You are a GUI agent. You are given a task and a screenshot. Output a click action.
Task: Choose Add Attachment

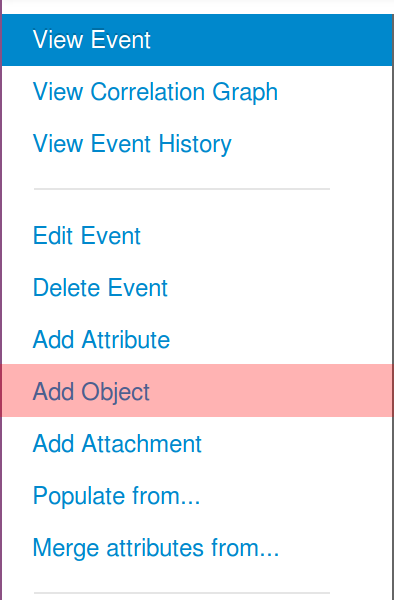(197, 444)
